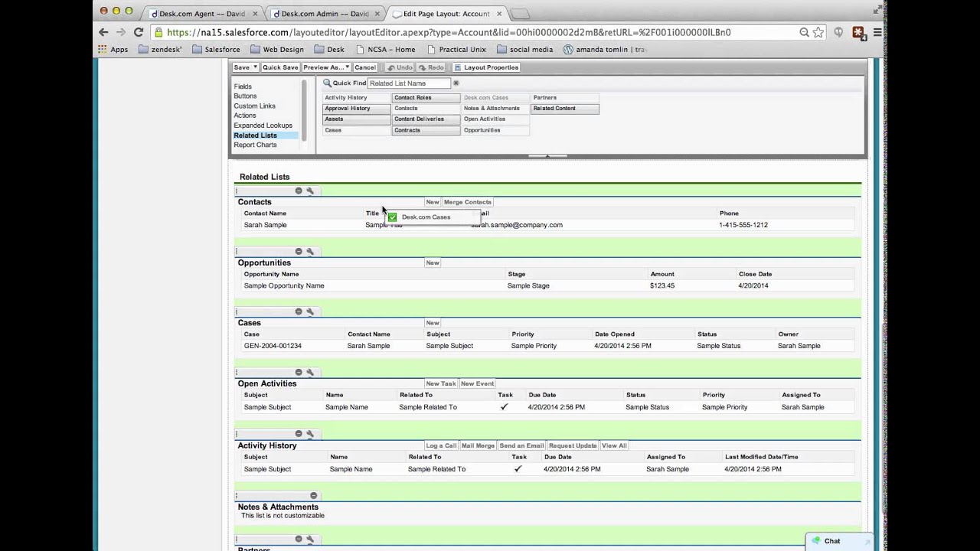Viewport: 980px width, 551px height.
Task: Open the Web Design bookmarks folder
Action: [x=276, y=49]
